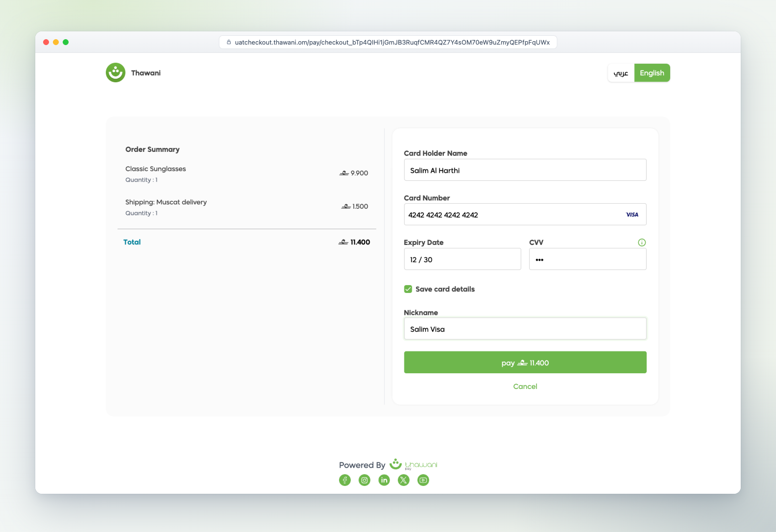Open Thawani YouTube channel icon
Viewport: 776px width, 532px height.
click(x=423, y=480)
